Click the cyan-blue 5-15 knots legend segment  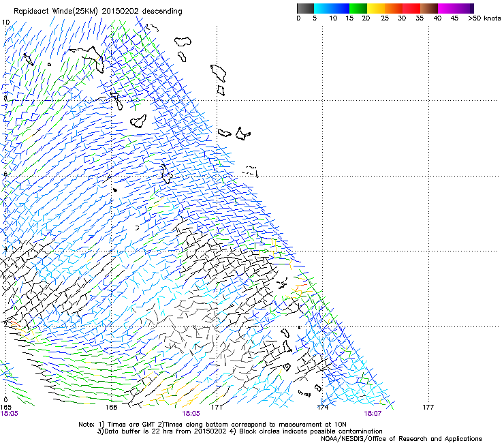332,8
